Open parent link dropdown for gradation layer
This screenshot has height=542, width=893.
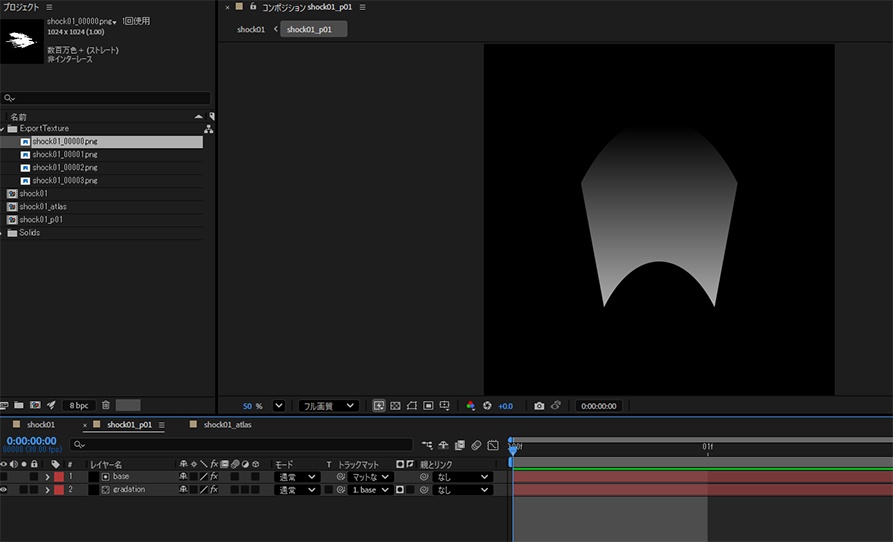(x=462, y=490)
